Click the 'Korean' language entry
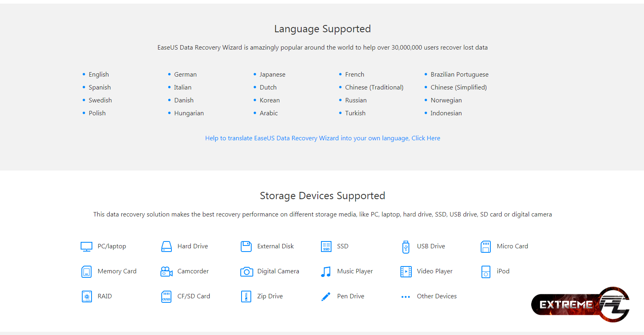 [x=270, y=100]
